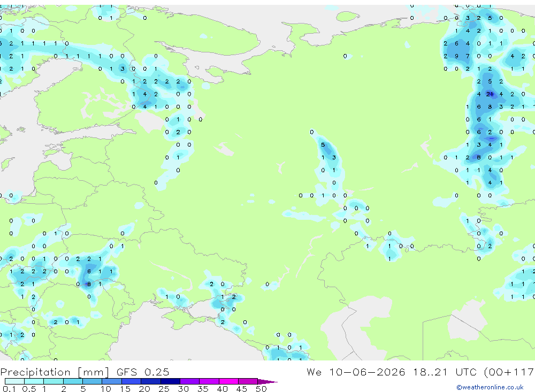This screenshot has width=535, height=392.
Task: Click the 45–50 mm legend swatch
Action: [248, 381]
